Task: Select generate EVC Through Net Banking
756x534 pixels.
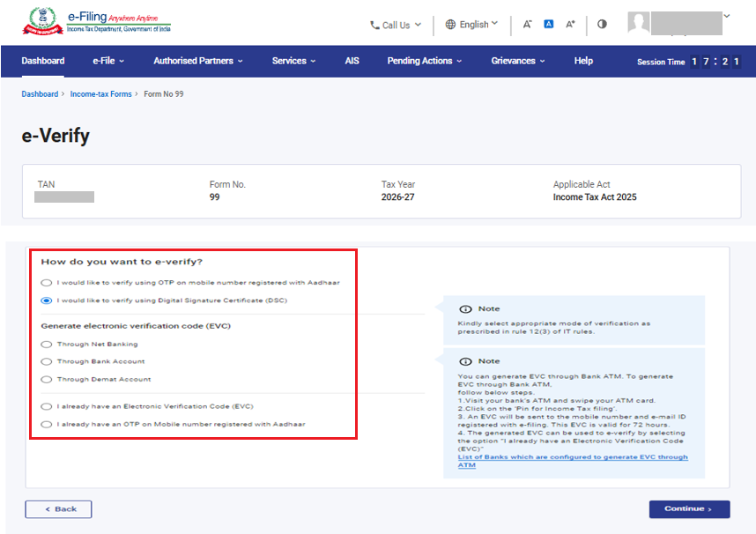Action: (47, 344)
